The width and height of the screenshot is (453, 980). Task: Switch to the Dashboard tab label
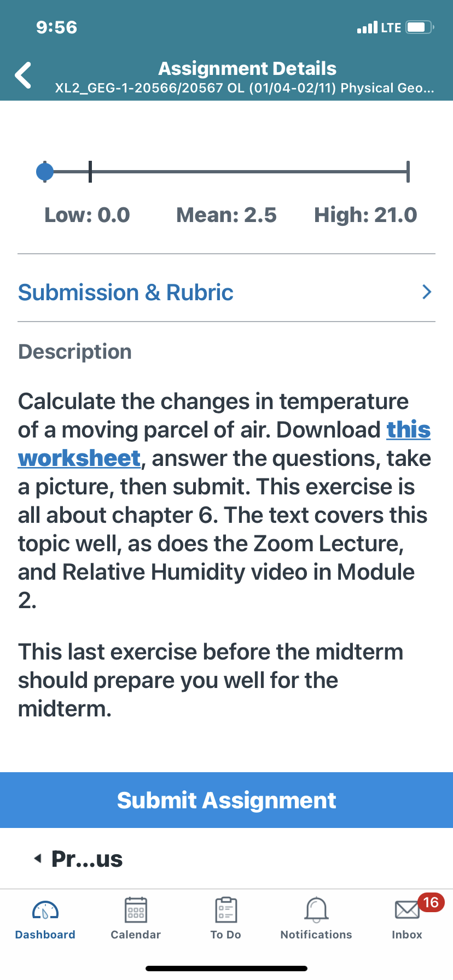(45, 935)
